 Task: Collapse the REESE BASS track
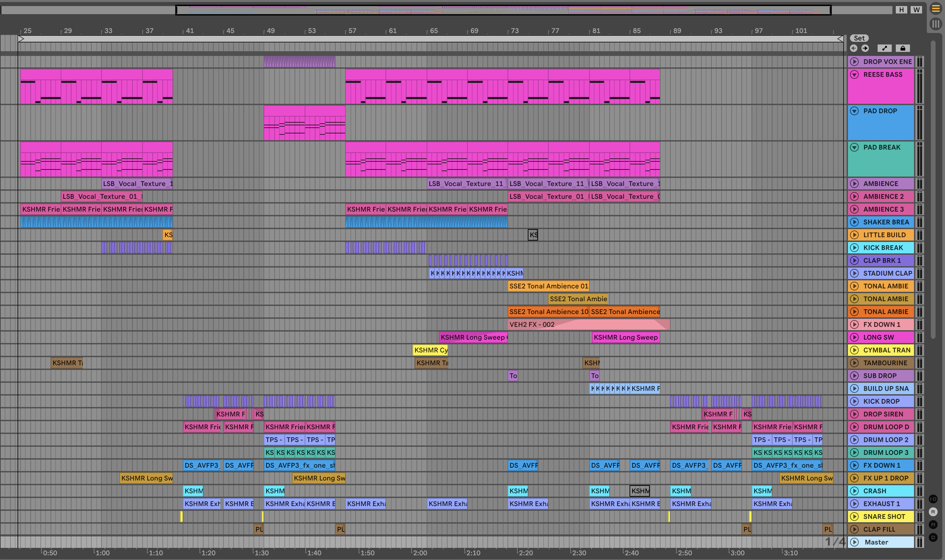click(x=854, y=75)
